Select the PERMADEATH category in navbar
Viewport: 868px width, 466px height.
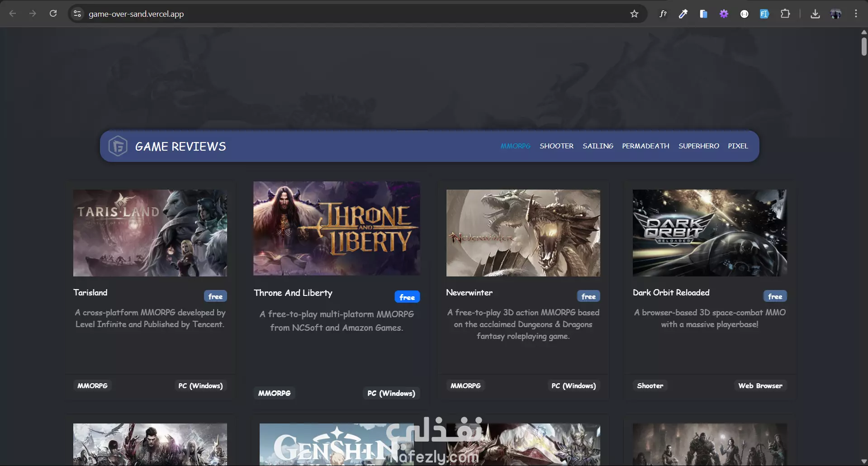click(645, 146)
